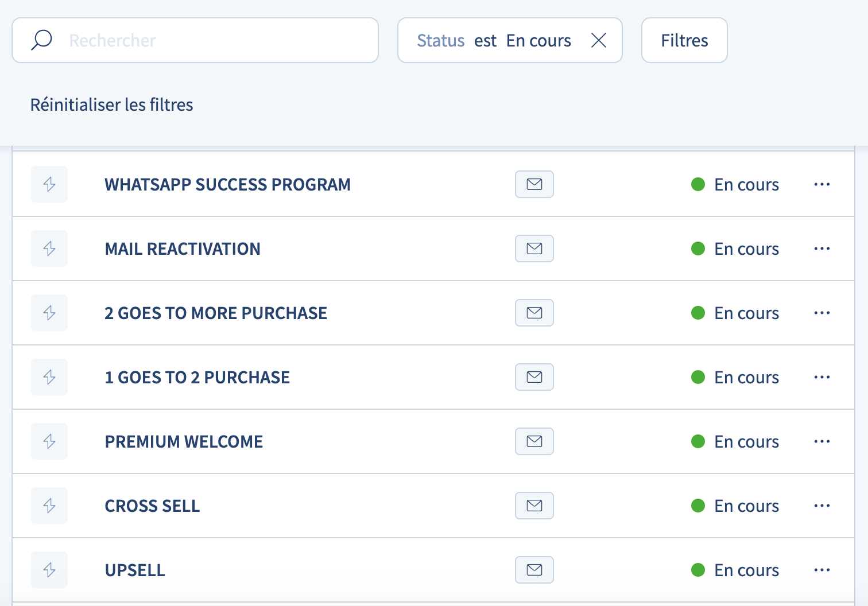Image resolution: width=868 pixels, height=606 pixels.
Task: Click email channel icon for CROSS SELL
Action: coord(534,506)
